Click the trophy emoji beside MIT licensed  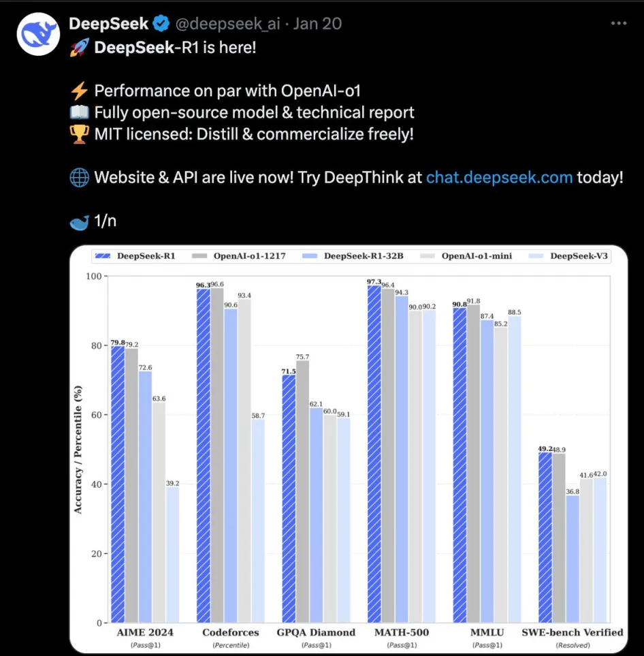click(80, 134)
